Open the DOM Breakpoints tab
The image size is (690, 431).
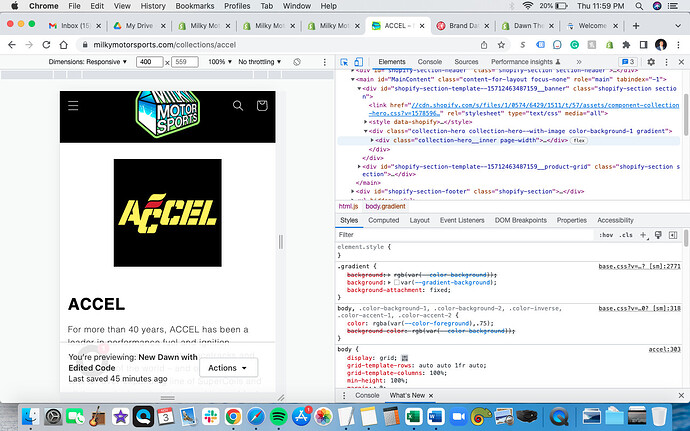pos(521,220)
